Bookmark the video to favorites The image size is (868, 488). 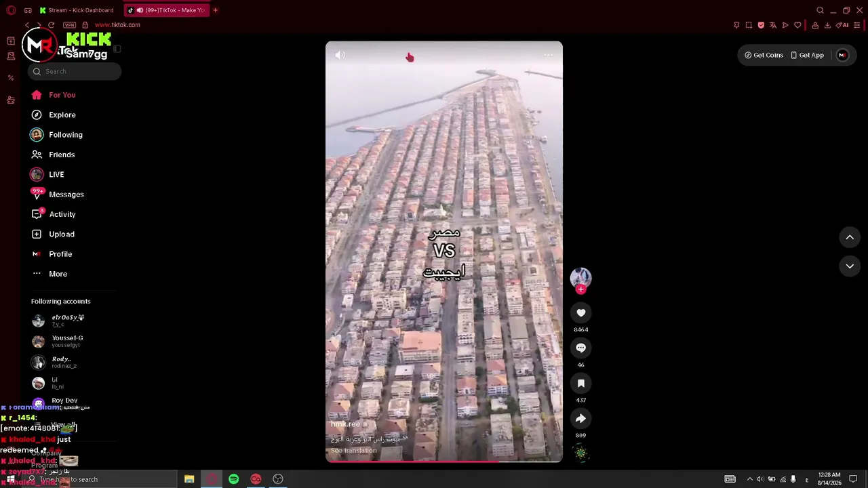click(x=580, y=383)
